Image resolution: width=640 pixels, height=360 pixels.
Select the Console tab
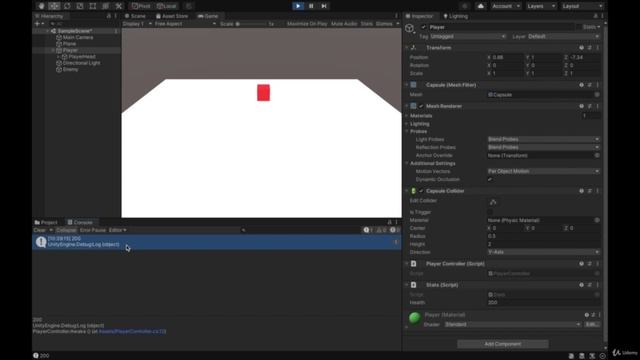80,222
